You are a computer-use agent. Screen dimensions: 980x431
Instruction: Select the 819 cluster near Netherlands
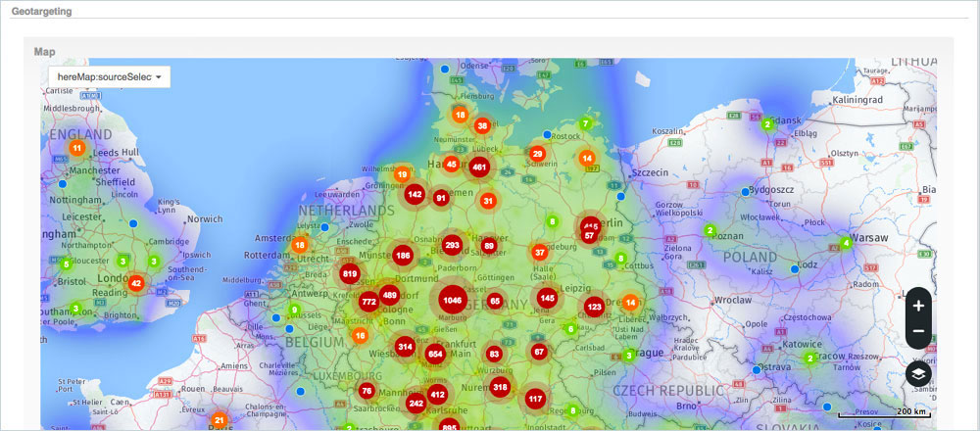pyautogui.click(x=350, y=273)
